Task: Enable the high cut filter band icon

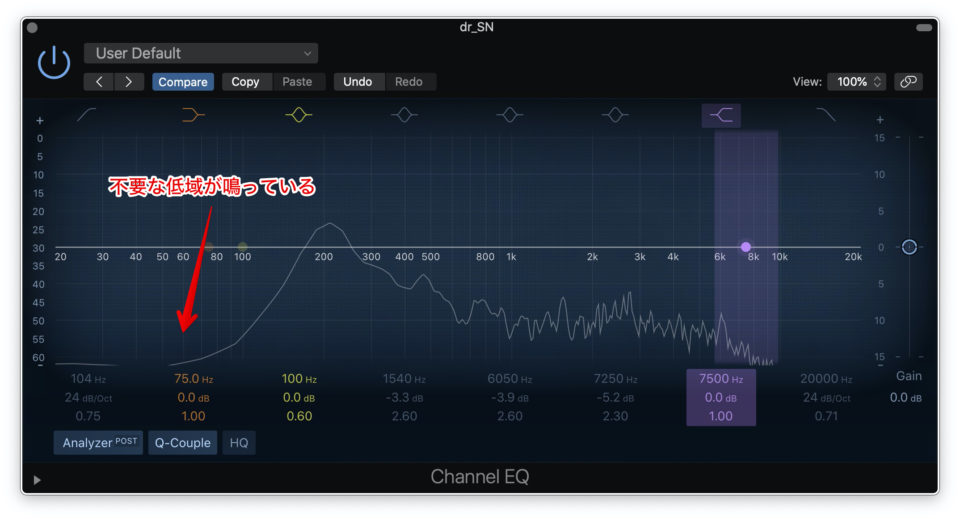Action: point(826,116)
